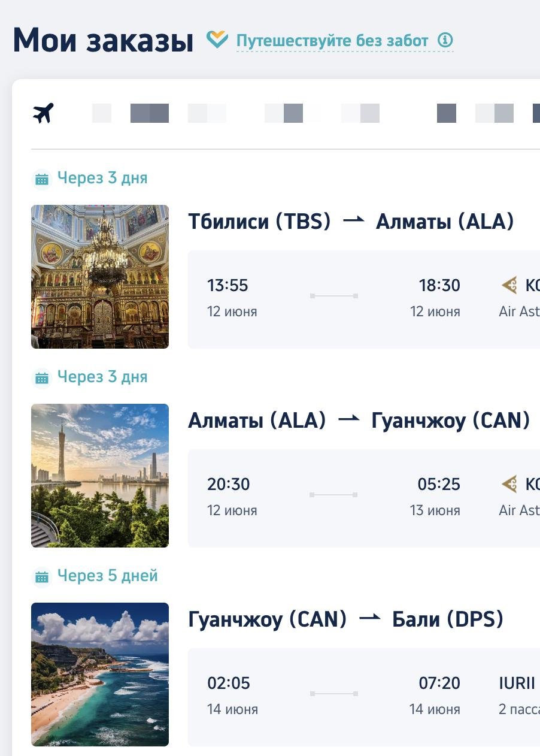
Task: Click the heart shield logo icon
Action: tap(217, 40)
